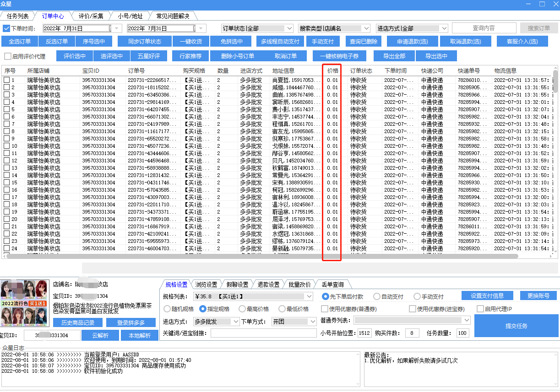Click the 云解析 button
This screenshot has height=392, width=560.
pyautogui.click(x=100, y=335)
